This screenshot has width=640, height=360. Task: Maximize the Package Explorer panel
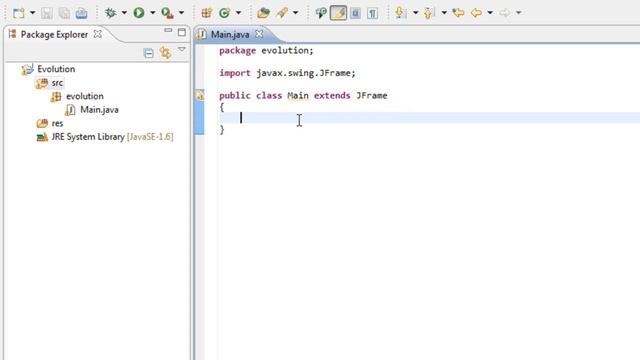click(182, 32)
